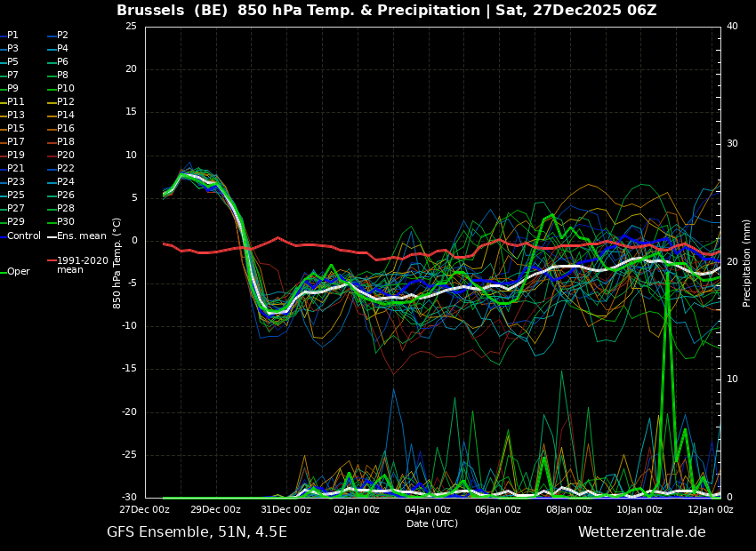Click the P11 legend entry
The image size is (756, 551).
tap(12, 101)
